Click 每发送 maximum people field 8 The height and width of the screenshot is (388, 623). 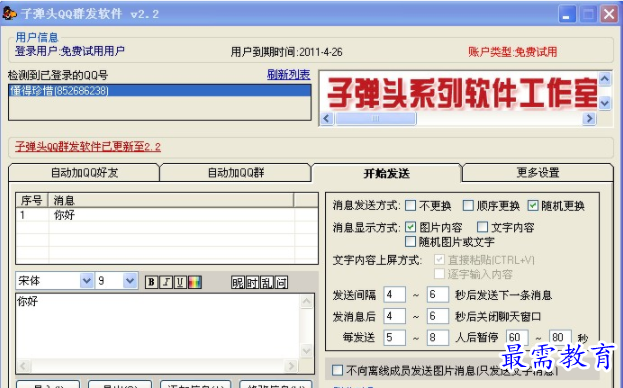tap(437, 338)
